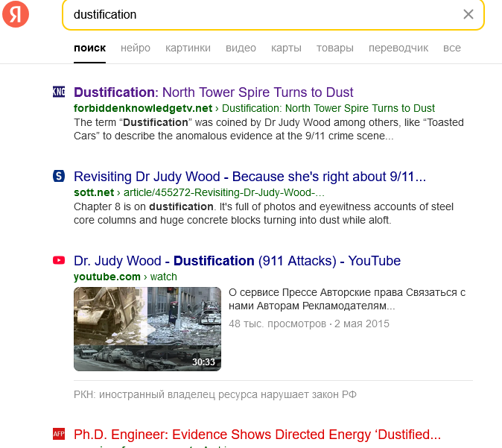
Task: Open Dr. Judy Wood Dustification YouTube title
Action: tap(237, 261)
